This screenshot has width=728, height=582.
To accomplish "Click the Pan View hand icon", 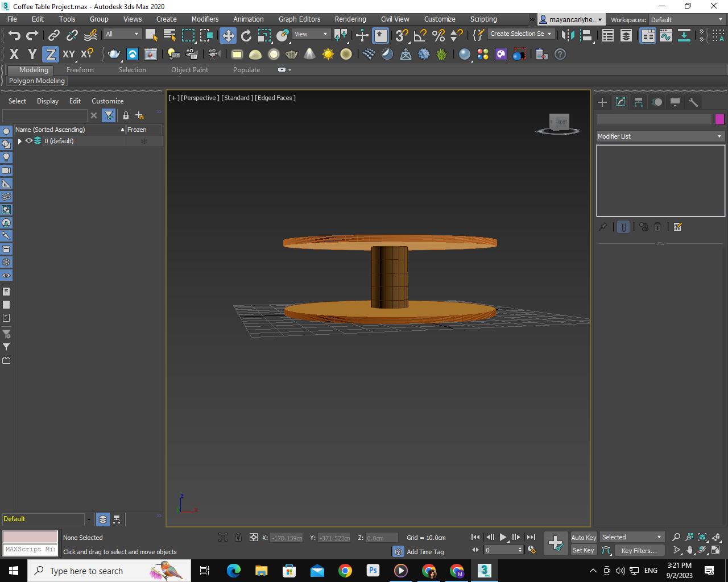I will tap(690, 550).
